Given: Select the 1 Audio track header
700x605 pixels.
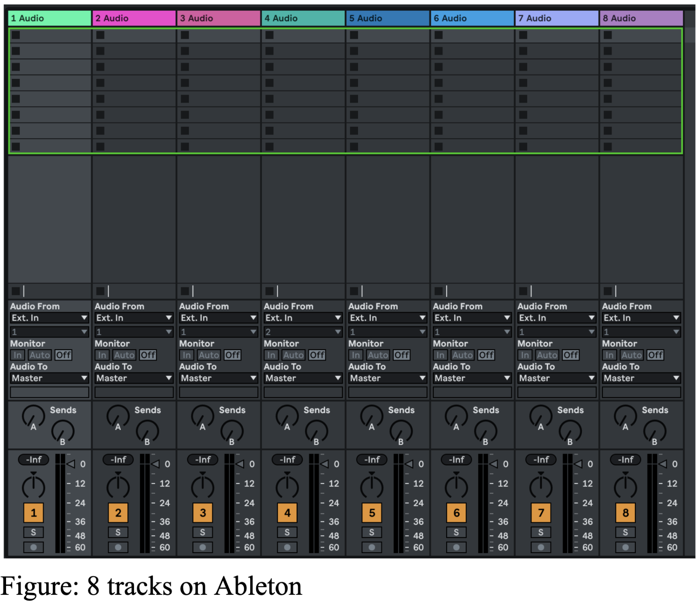Looking at the screenshot, I should pyautogui.click(x=49, y=18).
